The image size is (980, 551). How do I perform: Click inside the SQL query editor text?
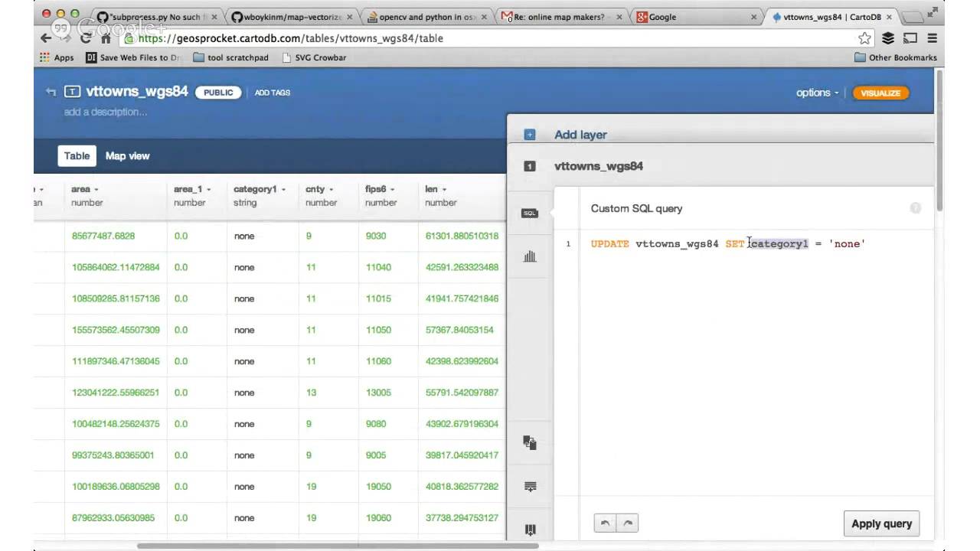[x=727, y=243]
